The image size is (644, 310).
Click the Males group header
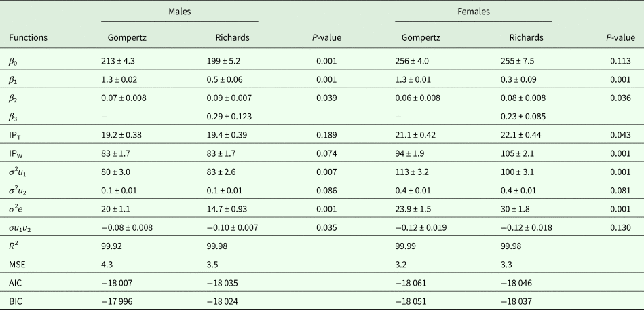pyautogui.click(x=179, y=11)
